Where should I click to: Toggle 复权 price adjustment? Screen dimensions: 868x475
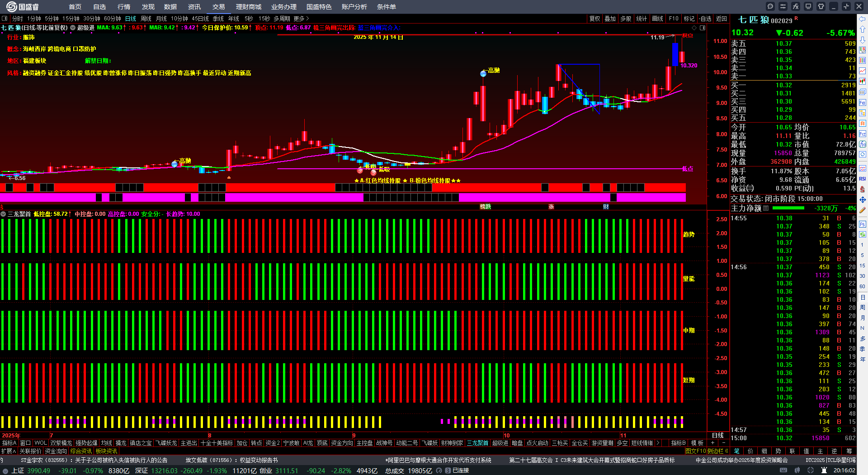pos(595,19)
